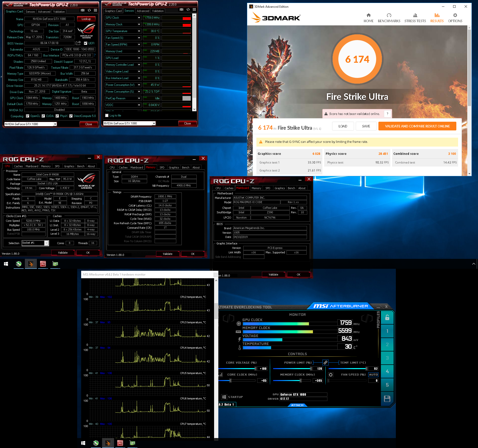
Task: Open fan settings gear in Afterburner
Action: 331,375
